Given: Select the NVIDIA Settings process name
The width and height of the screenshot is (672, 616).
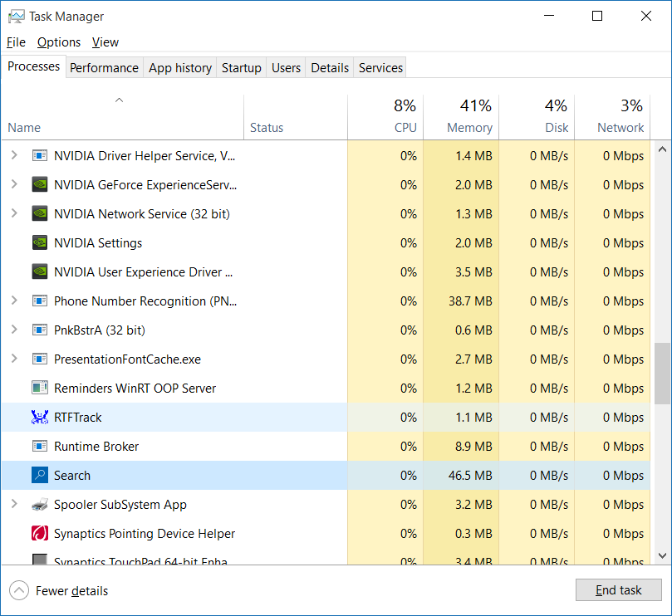Looking at the screenshot, I should [98, 243].
